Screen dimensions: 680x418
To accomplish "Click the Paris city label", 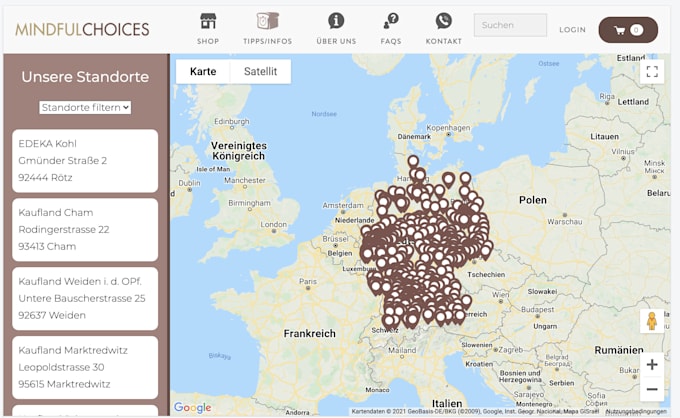I will coord(307,281).
